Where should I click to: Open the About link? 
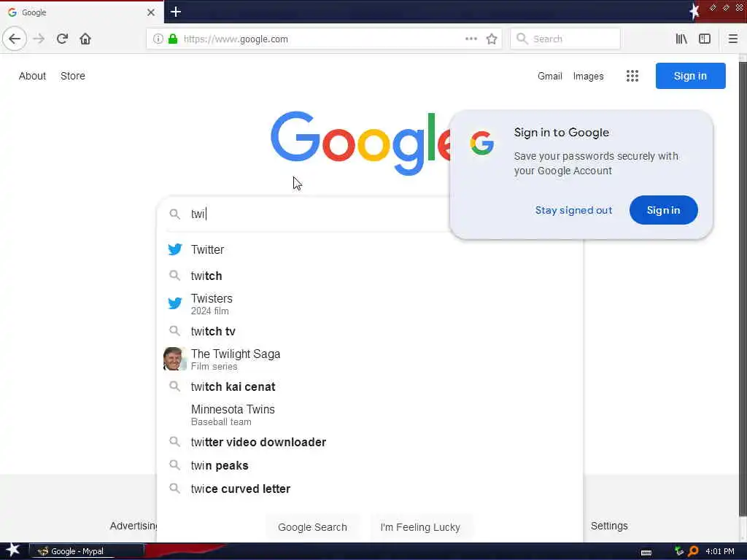pyautogui.click(x=32, y=76)
